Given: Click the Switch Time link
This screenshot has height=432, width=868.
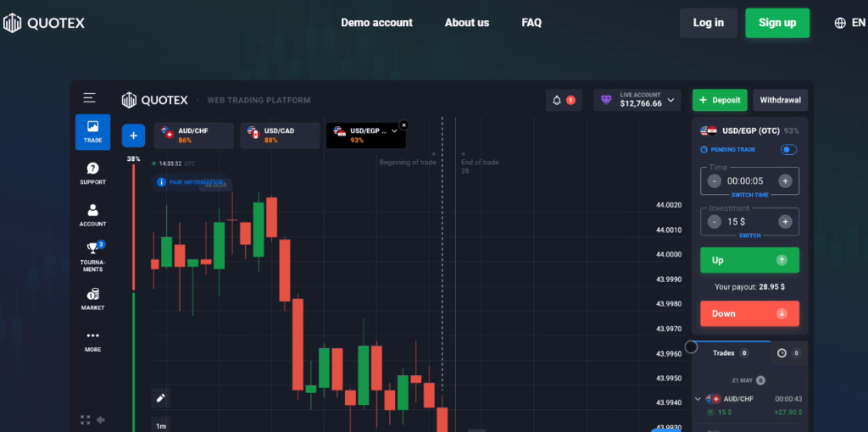Looking at the screenshot, I should click(x=749, y=195).
